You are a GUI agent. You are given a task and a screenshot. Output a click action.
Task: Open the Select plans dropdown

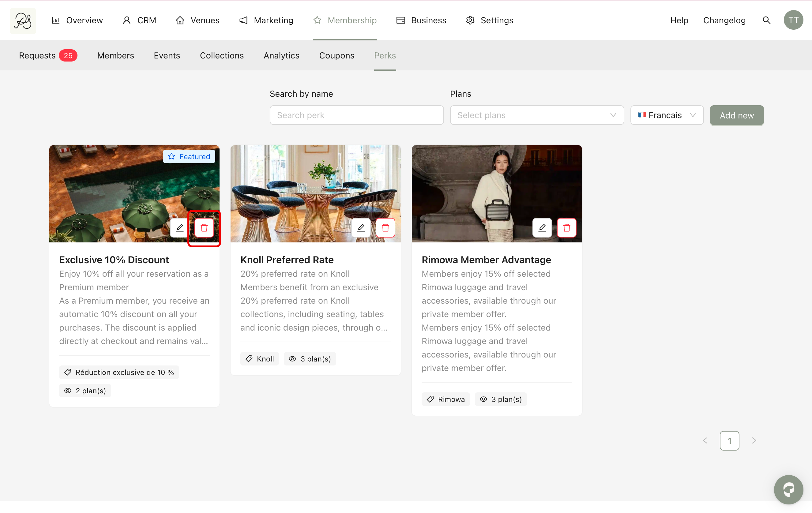pos(536,115)
